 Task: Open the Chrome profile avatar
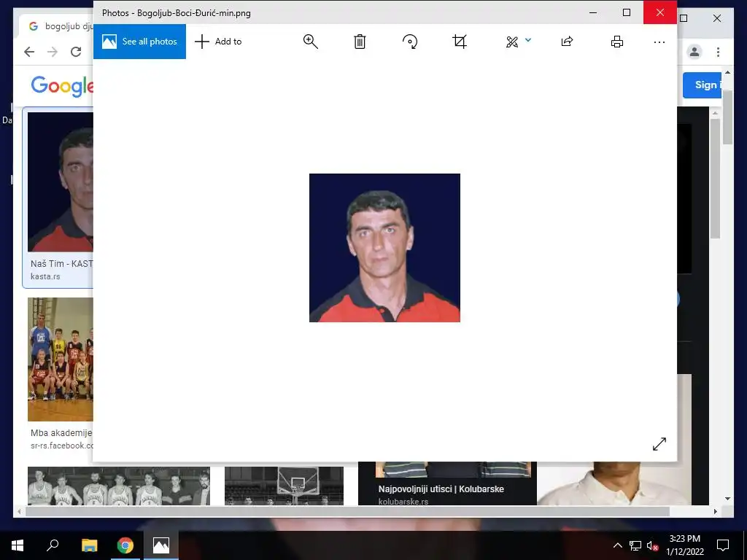point(694,52)
